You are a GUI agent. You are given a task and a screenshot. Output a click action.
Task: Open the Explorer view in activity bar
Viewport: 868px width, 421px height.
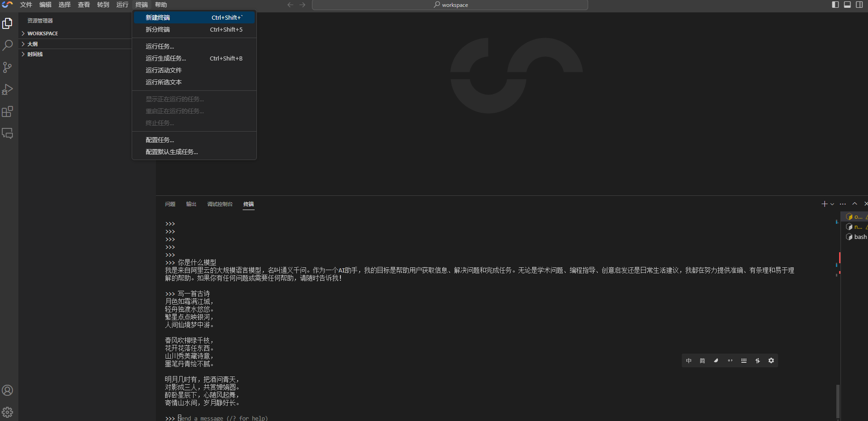[7, 23]
